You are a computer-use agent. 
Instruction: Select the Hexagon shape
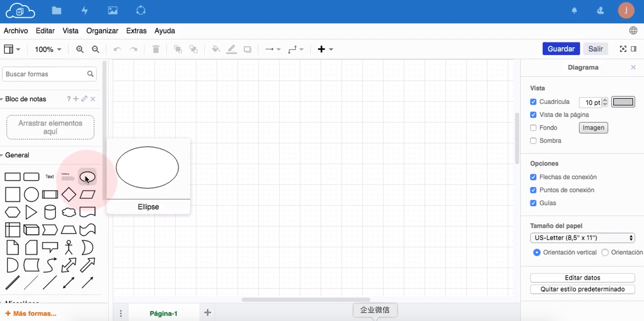click(x=12, y=212)
